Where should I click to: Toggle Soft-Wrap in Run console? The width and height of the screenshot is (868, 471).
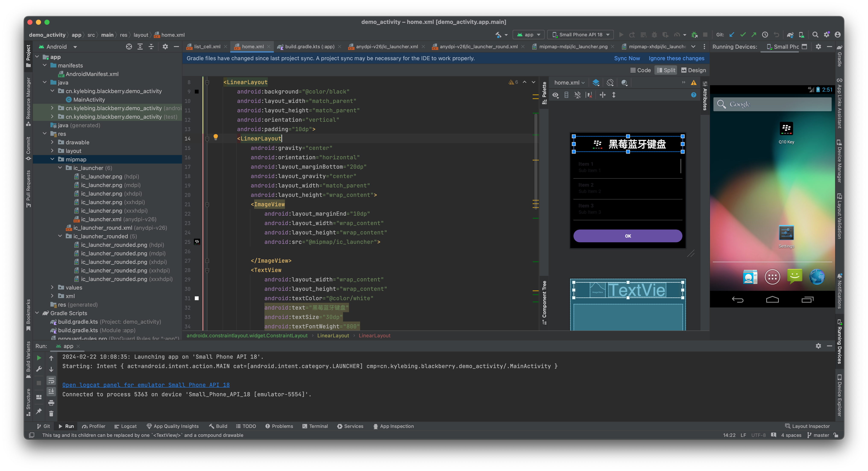[x=51, y=380]
